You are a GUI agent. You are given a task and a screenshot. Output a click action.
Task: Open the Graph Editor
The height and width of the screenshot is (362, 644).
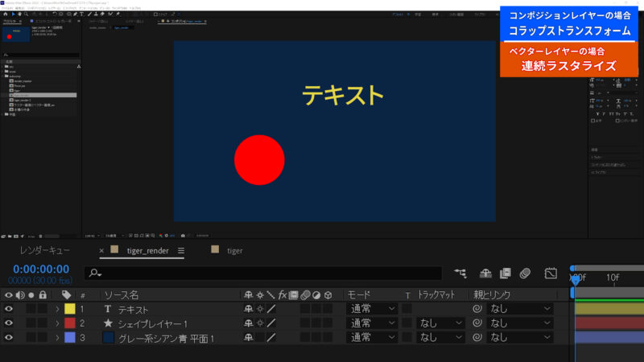click(551, 273)
